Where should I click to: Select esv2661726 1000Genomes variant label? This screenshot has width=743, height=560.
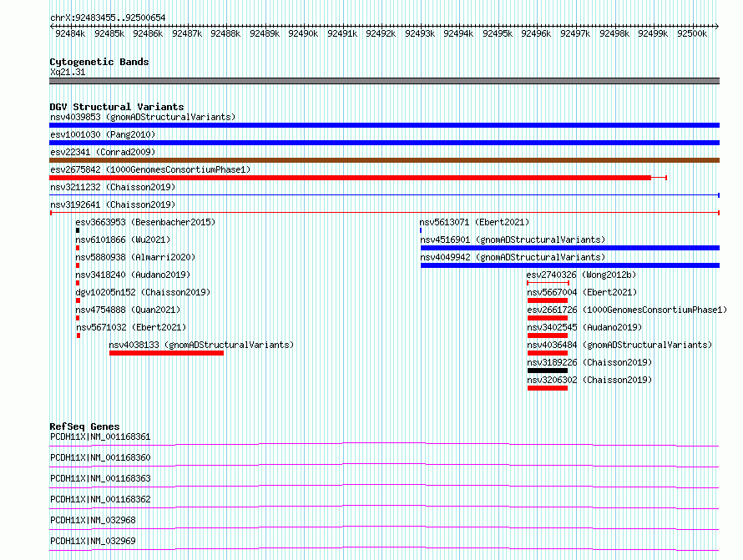tap(627, 310)
